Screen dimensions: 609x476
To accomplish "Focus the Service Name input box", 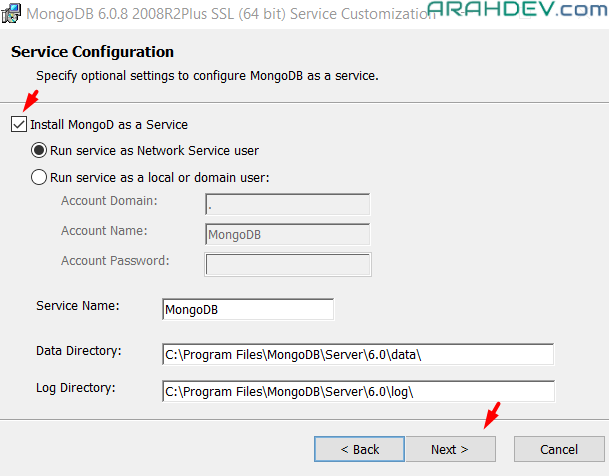I will (x=247, y=310).
